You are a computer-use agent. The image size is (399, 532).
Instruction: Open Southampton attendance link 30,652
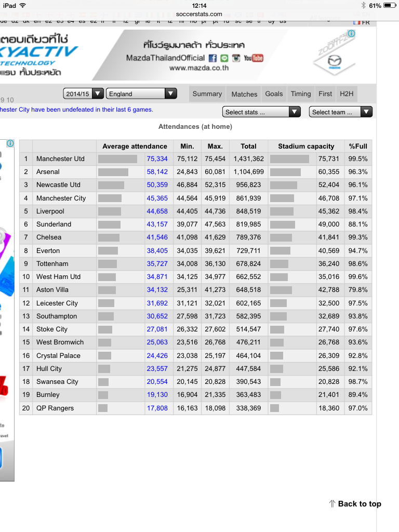tap(157, 316)
